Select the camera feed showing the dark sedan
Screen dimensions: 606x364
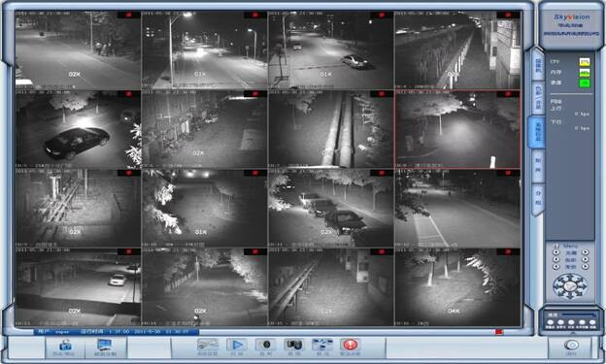78,129
